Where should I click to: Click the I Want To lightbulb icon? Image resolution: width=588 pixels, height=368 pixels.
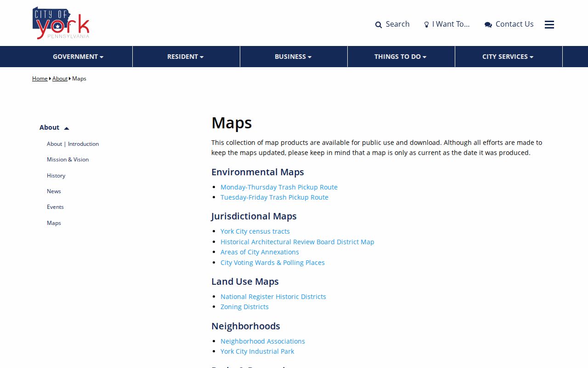pos(426,25)
